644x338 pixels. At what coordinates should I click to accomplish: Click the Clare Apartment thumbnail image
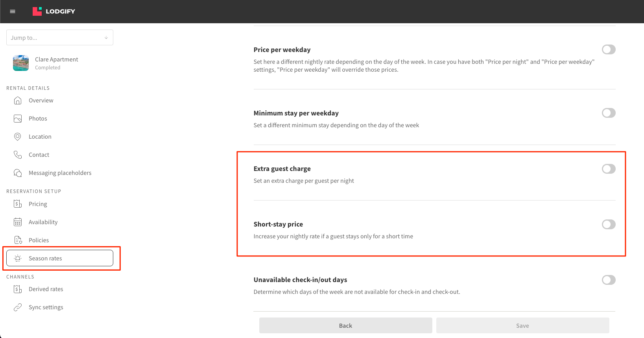(21, 63)
